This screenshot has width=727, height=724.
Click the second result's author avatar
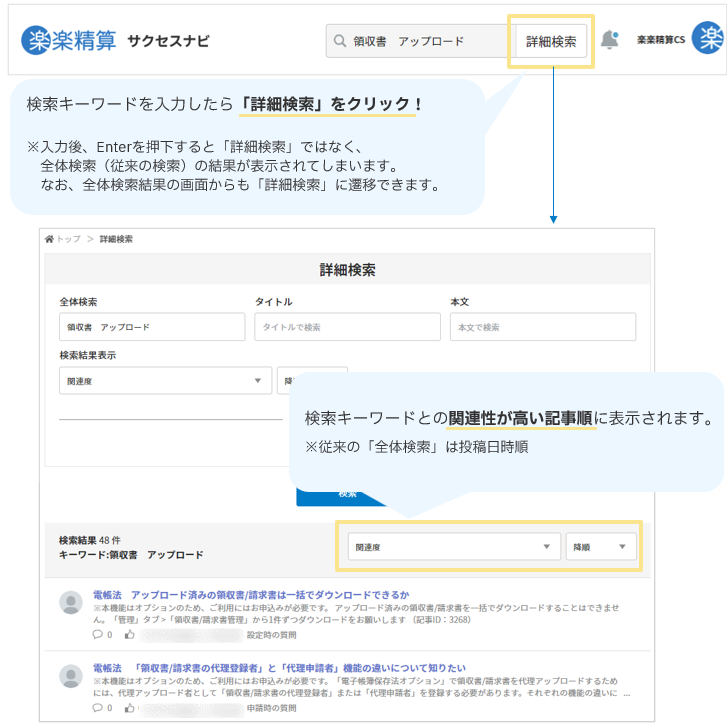(x=70, y=676)
